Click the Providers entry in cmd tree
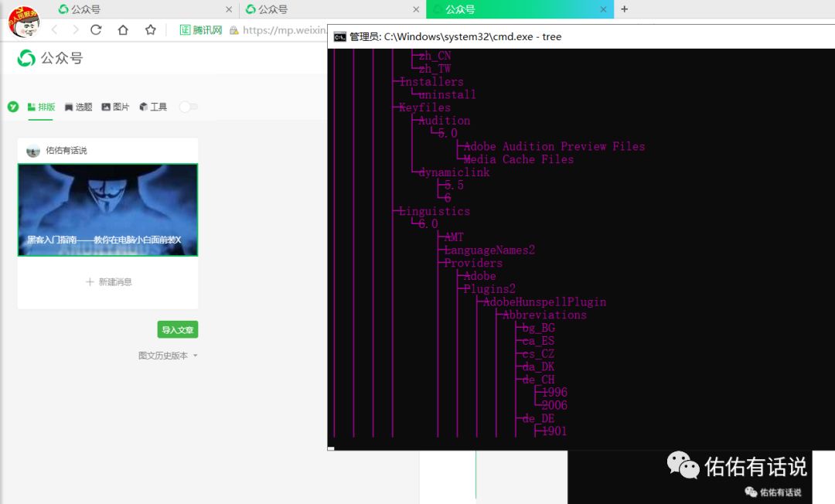835x504 pixels. pos(473,263)
